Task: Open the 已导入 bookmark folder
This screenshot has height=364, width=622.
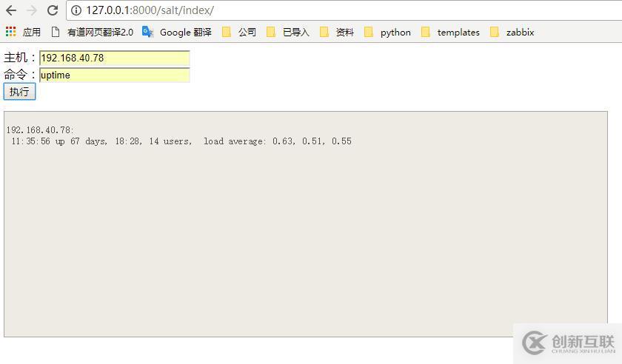Action: (287, 32)
